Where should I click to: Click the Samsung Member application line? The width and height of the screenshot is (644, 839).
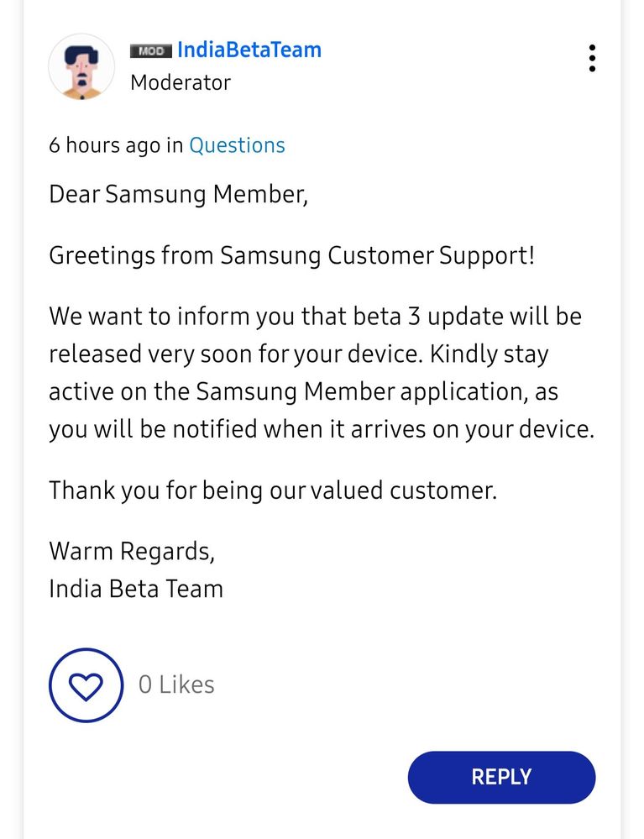point(303,392)
